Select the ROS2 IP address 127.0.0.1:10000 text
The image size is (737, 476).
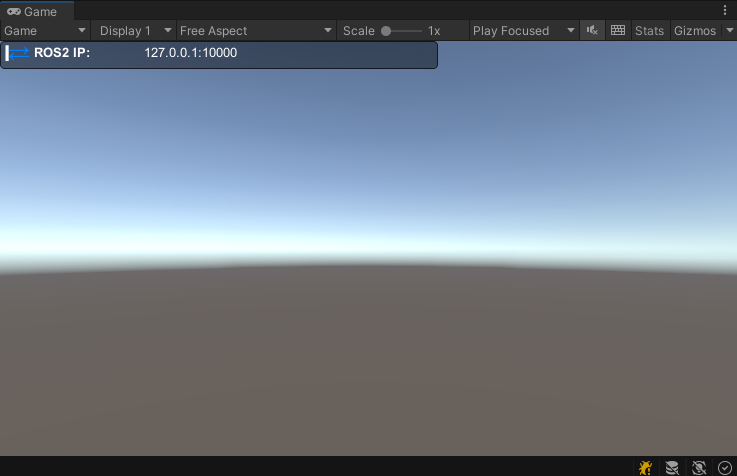[190, 53]
